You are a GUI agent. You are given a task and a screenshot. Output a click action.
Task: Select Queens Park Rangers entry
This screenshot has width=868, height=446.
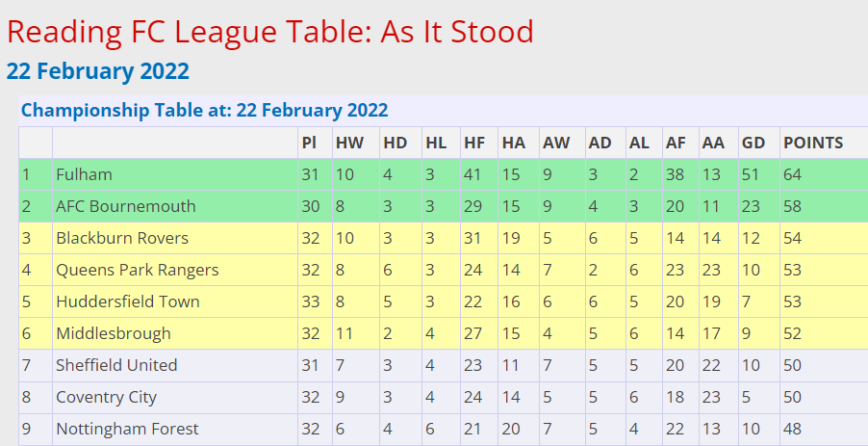[x=138, y=270]
